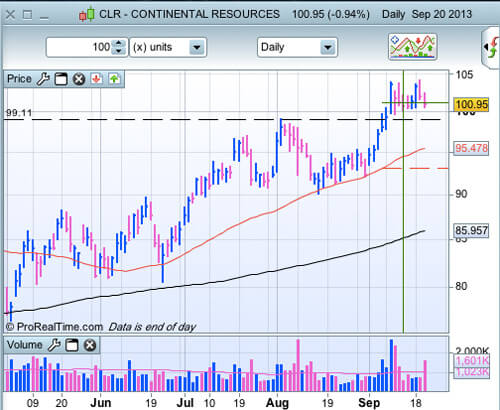
Task: Click the Aug label on time axis
Action: [277, 403]
